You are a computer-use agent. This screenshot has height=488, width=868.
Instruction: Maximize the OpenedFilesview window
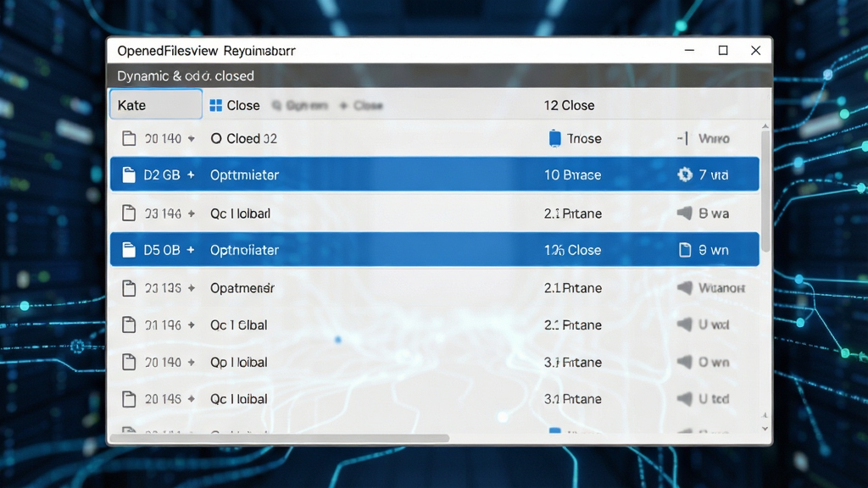(723, 50)
